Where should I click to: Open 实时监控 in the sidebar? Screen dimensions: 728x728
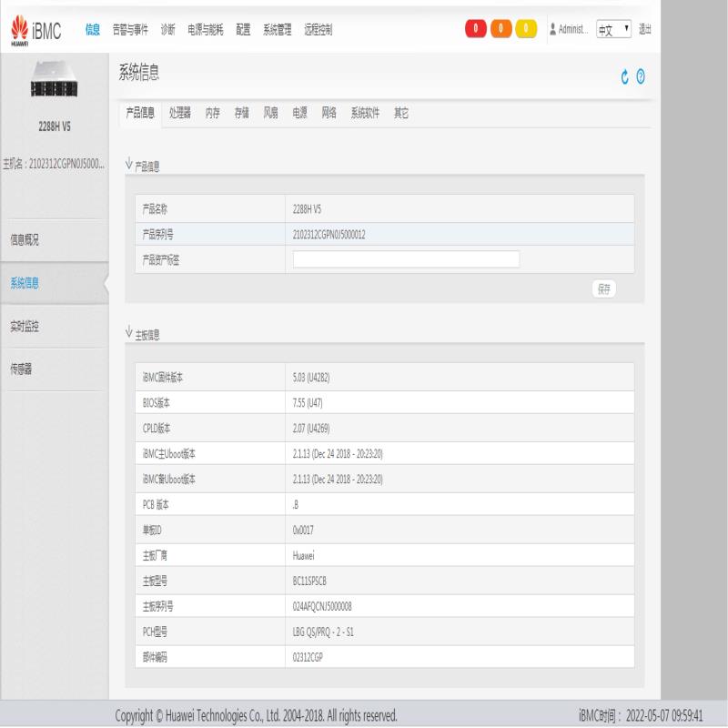point(55,327)
